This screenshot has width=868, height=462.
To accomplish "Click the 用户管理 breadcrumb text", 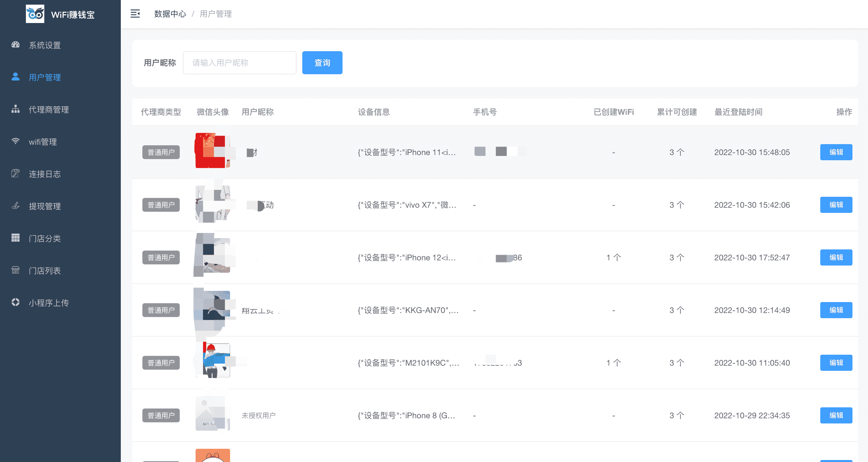I will 216,14.
